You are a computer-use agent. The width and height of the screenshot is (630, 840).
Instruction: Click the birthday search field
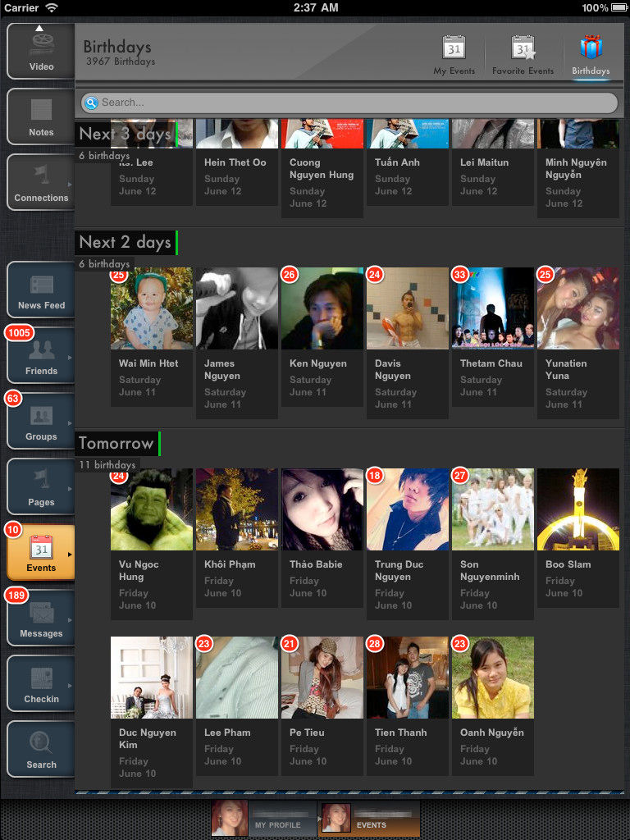(x=349, y=103)
